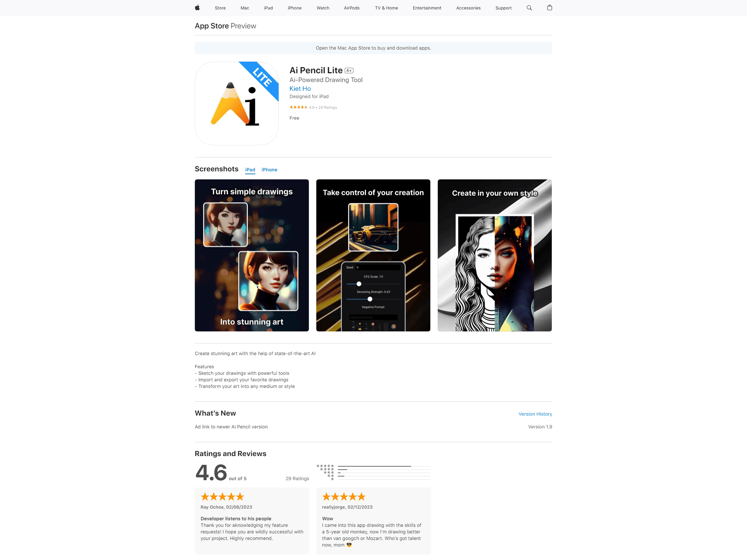The height and width of the screenshot is (560, 747).
Task: Click reallyjorge review five stars
Action: (344, 497)
